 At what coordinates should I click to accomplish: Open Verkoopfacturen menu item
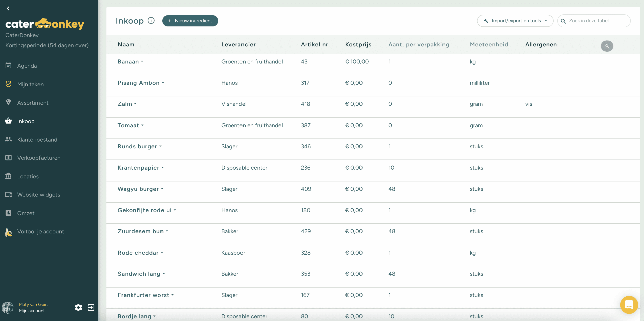click(x=39, y=158)
